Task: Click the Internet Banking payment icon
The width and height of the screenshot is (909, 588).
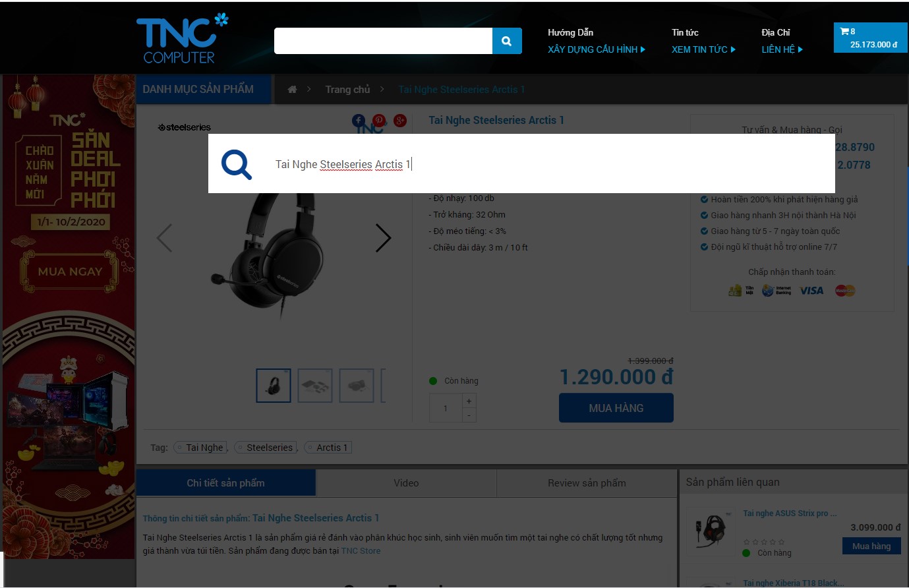Action: [777, 291]
